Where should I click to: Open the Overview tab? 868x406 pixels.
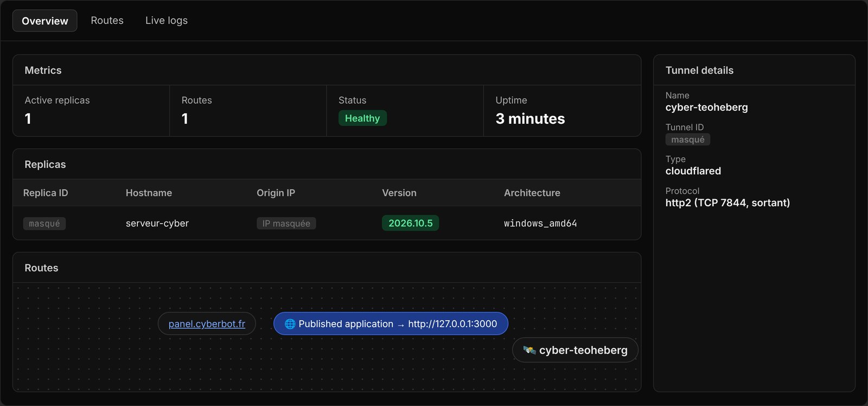tap(45, 21)
